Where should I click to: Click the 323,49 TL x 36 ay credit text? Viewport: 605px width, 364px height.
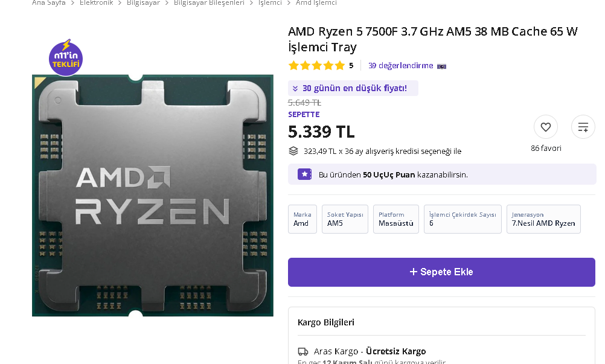[x=382, y=151]
